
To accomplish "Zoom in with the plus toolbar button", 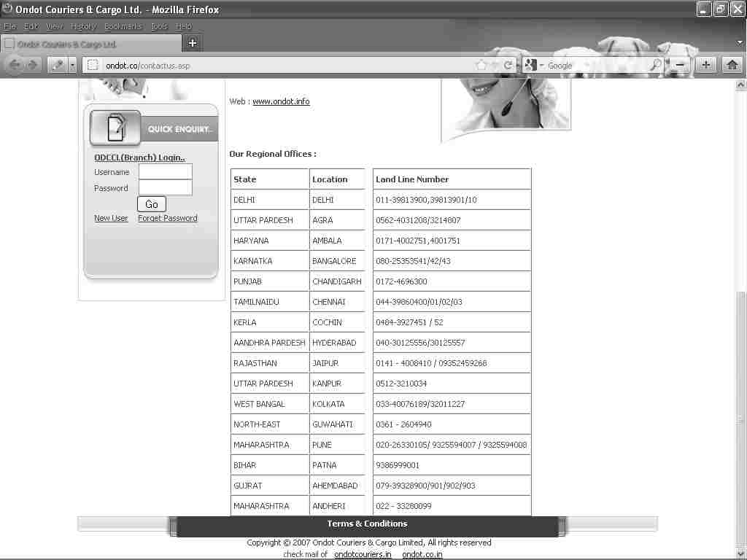I will [706, 65].
